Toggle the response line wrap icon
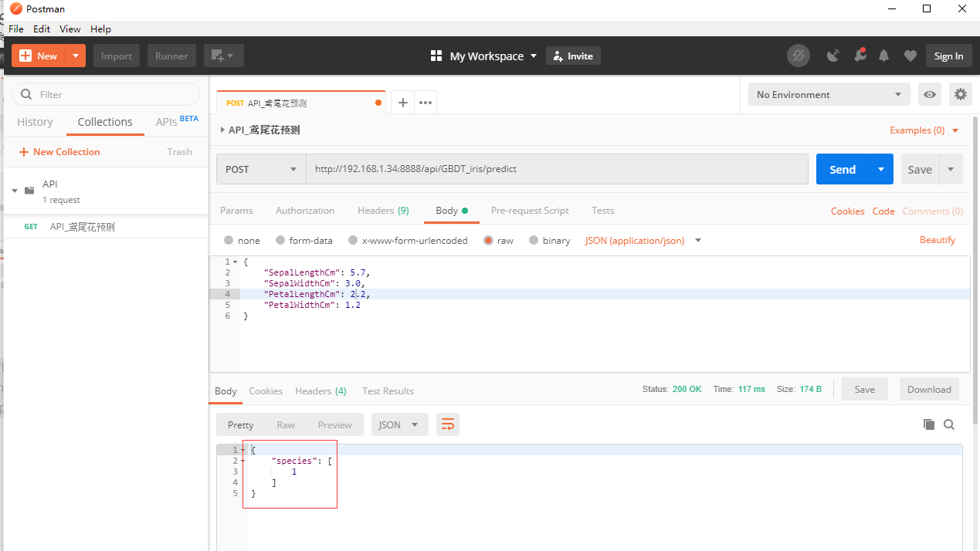This screenshot has width=980, height=551. (x=448, y=424)
